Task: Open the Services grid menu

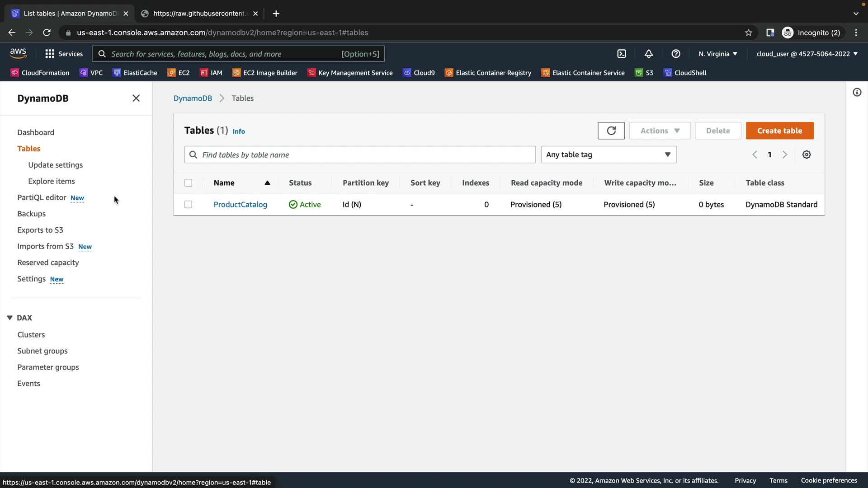Action: pos(64,54)
